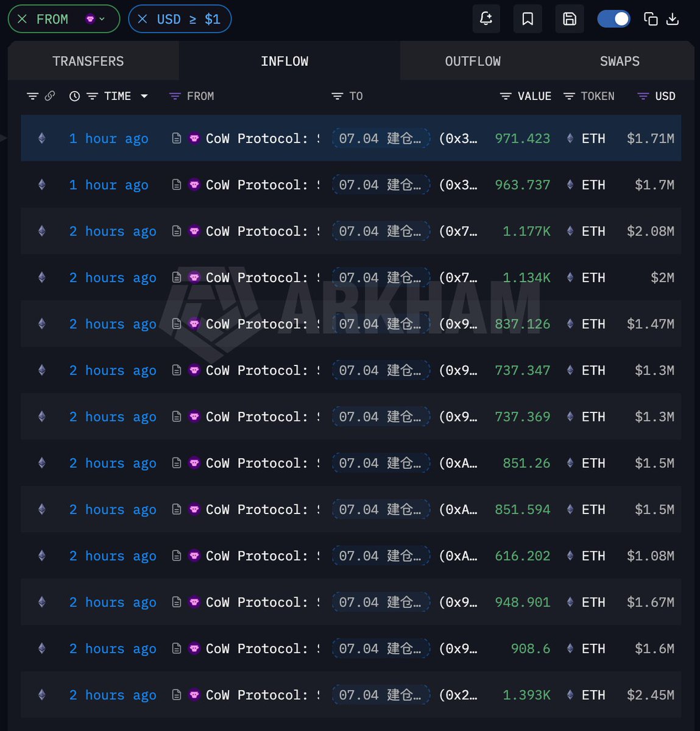
Task: Click the alert bell icon
Action: pyautogui.click(x=486, y=19)
